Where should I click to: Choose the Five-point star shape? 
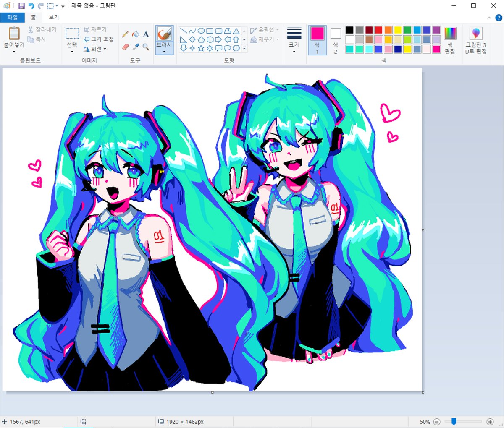pos(201,48)
